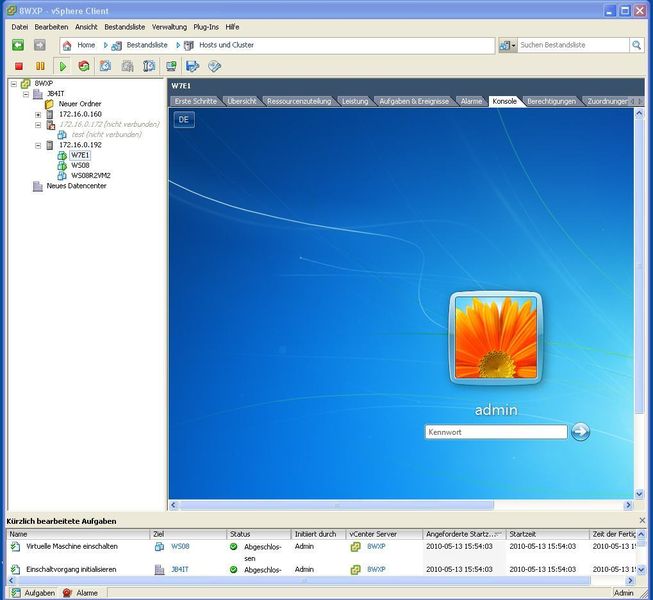
Task: Select the Neues Datencenter item
Action: click(x=76, y=186)
